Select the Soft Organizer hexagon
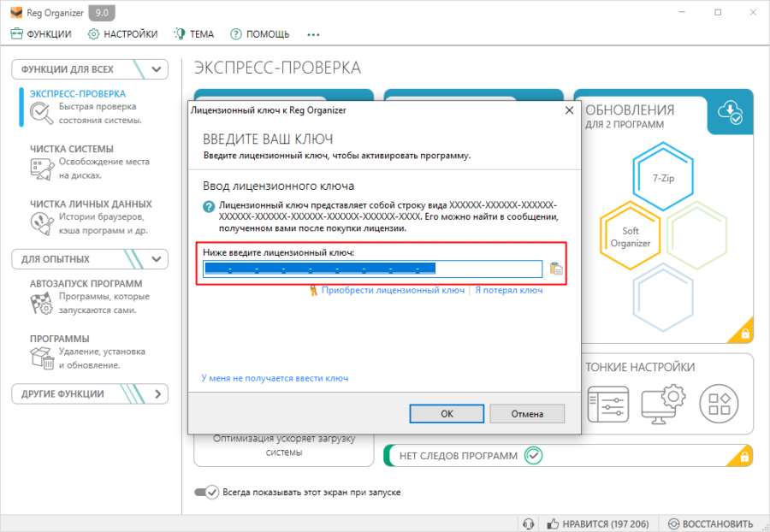Screen dimensions: 770x532 pyautogui.click(x=630, y=236)
